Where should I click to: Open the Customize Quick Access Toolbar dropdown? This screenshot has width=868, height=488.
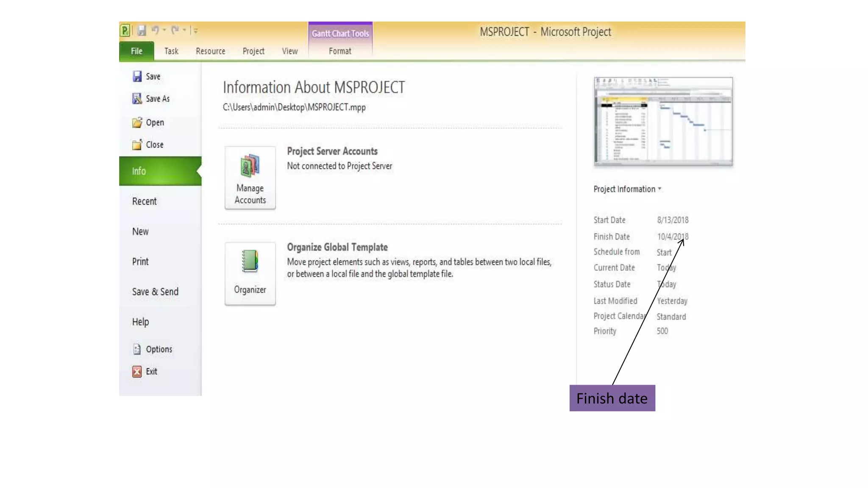pyautogui.click(x=196, y=30)
